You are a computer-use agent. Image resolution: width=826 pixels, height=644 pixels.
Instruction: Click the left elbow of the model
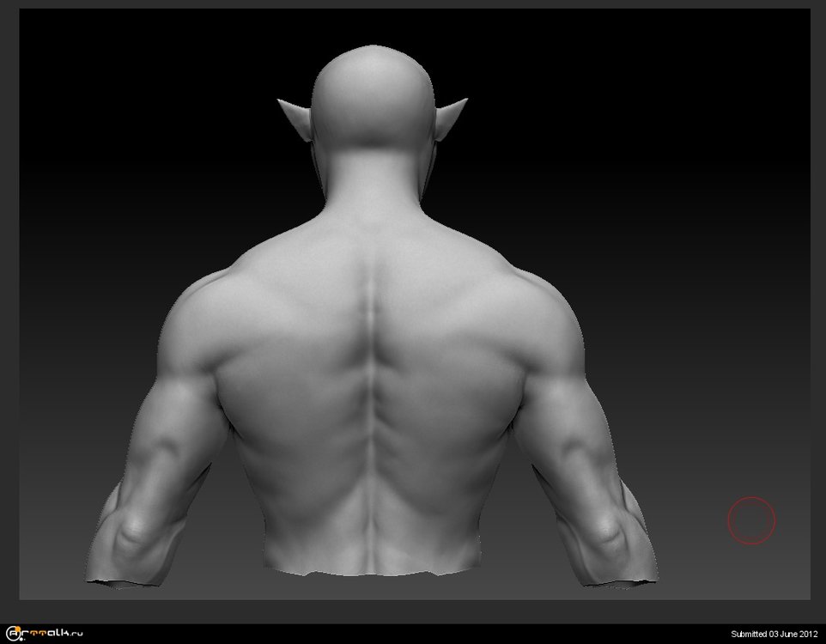tap(131, 537)
